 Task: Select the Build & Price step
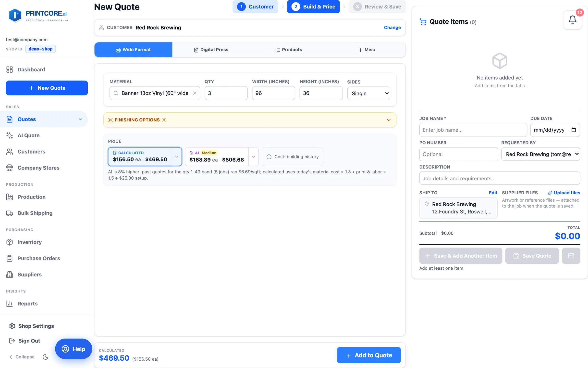click(313, 7)
